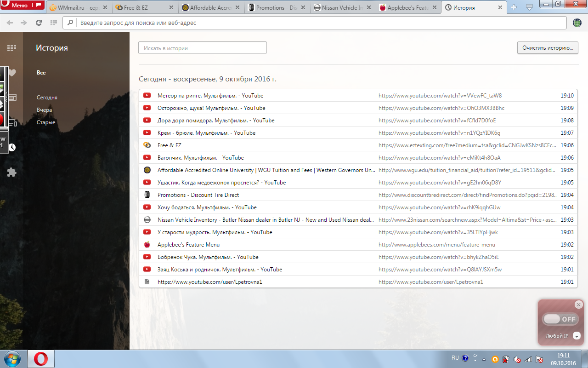Show all history with the 'Все' filter

tap(41, 73)
